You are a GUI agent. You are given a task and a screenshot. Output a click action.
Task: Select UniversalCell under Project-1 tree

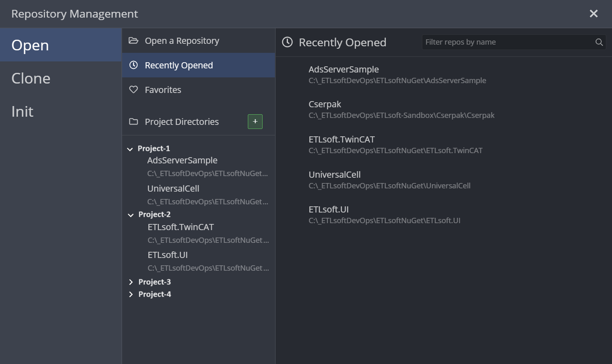(x=173, y=189)
